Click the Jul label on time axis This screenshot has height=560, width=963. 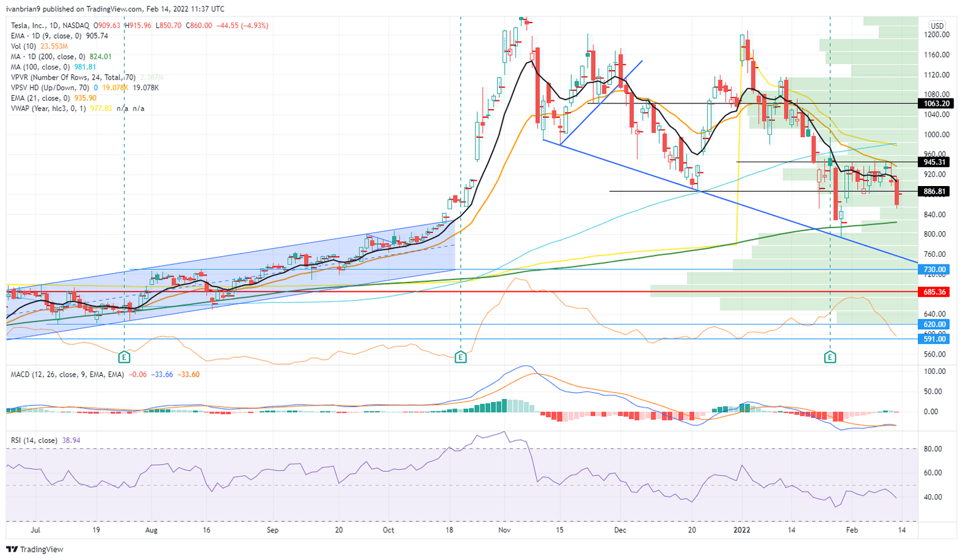pyautogui.click(x=35, y=530)
